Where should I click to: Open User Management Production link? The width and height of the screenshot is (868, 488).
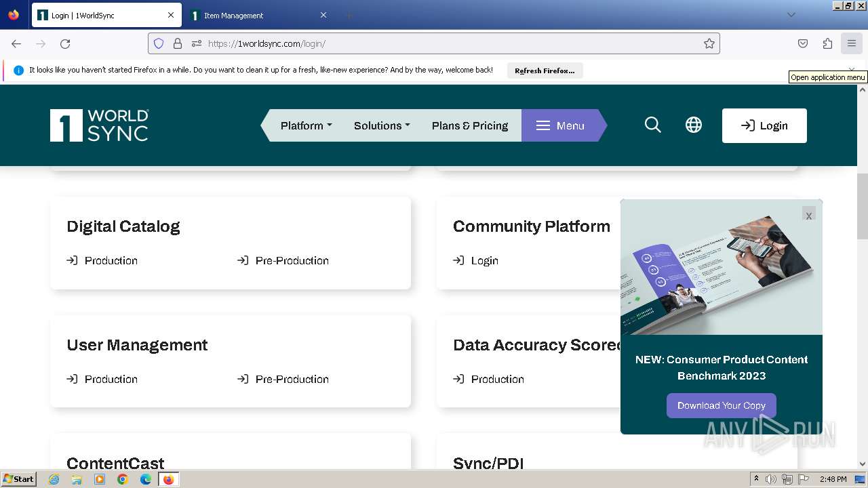[102, 379]
